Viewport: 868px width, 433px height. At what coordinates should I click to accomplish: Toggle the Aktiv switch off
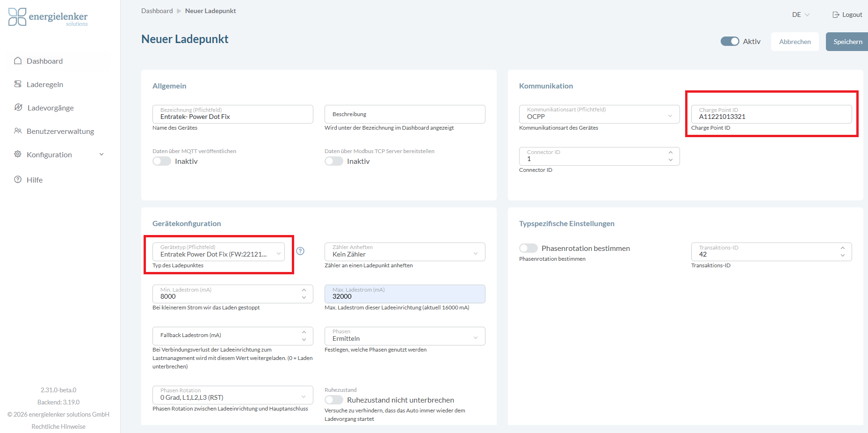click(x=730, y=42)
